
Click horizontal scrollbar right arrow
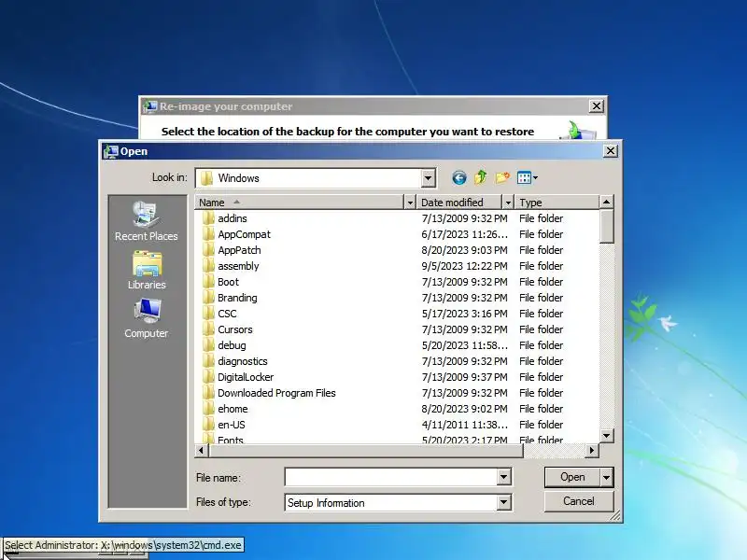pos(592,450)
